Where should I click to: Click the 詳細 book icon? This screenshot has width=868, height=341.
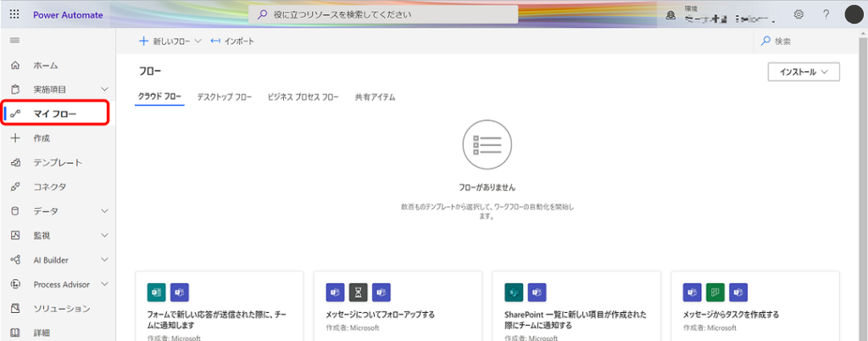[x=15, y=333]
